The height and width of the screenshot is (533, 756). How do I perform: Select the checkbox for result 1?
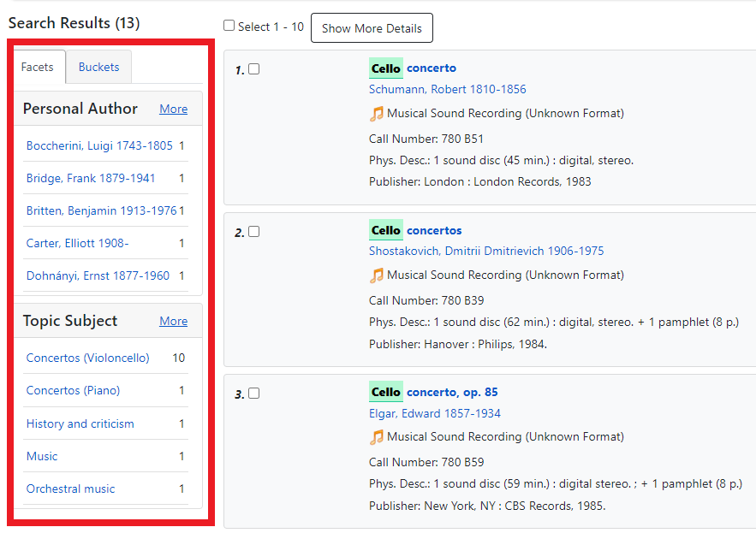253,68
